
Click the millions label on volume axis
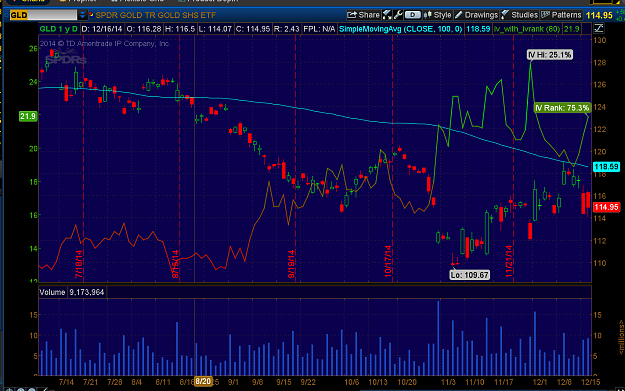pyautogui.click(x=621, y=337)
